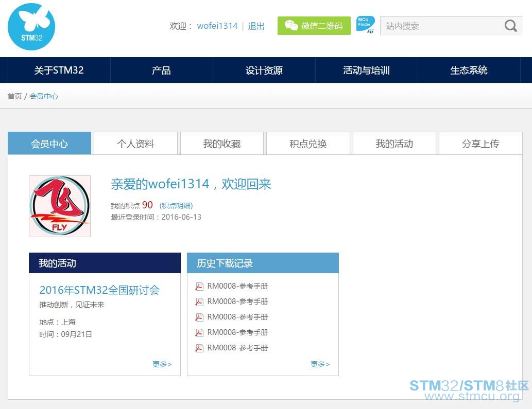This screenshot has width=532, height=409.
Task: Open the first RM0008-参考手册 download text
Action: (237, 286)
